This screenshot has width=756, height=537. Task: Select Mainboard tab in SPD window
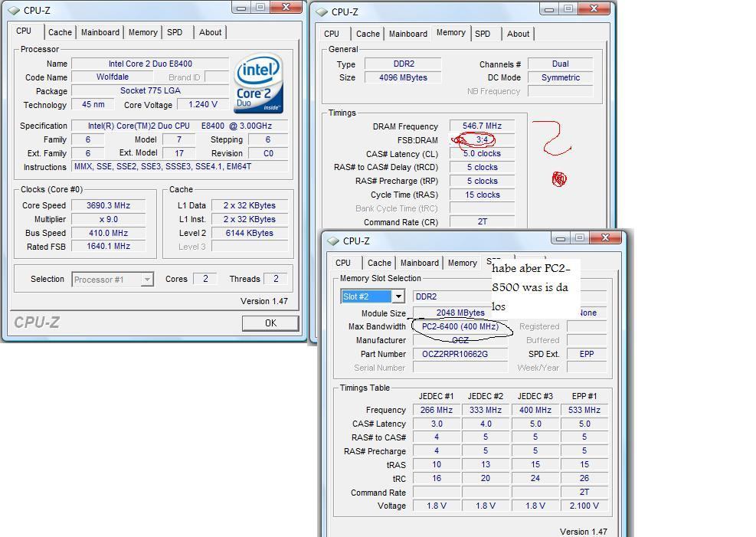[x=420, y=263]
